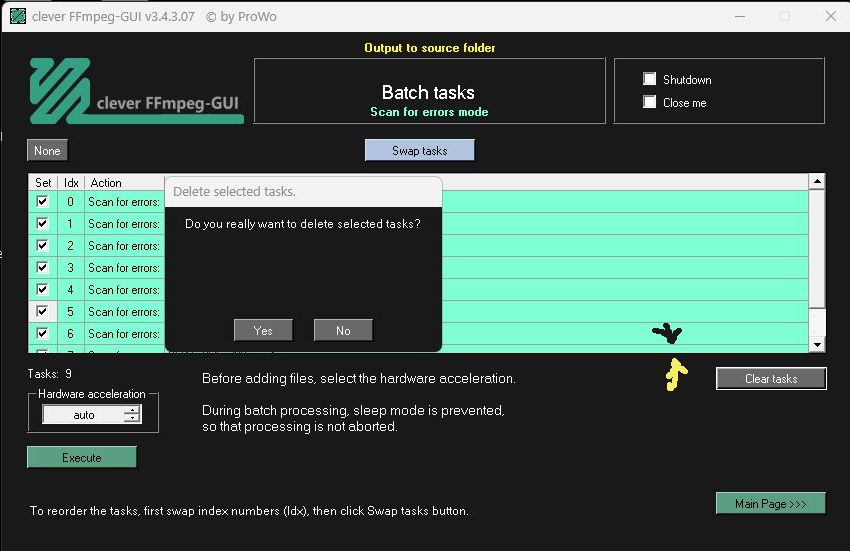Uncheck the Set box for task 2
The image size is (850, 551).
[42, 245]
